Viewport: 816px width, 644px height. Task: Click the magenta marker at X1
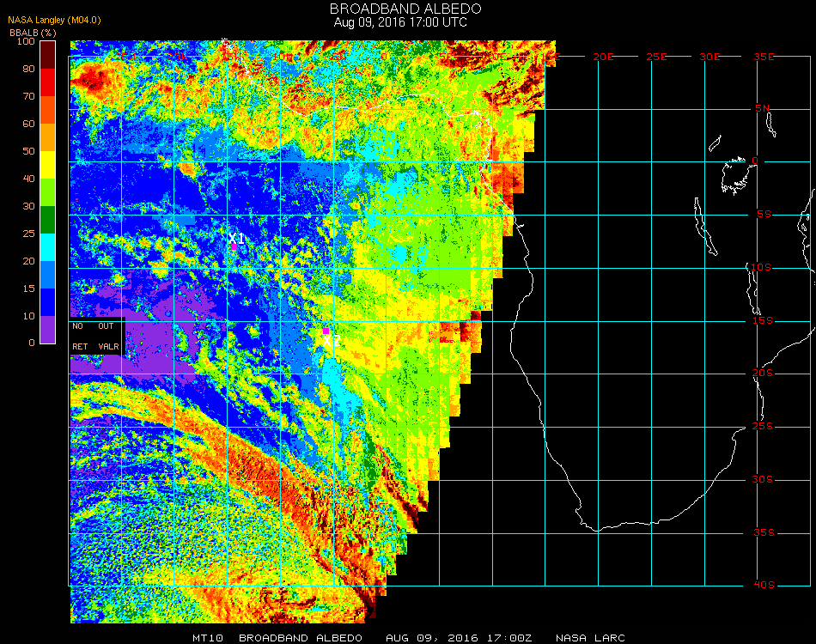pyautogui.click(x=234, y=246)
